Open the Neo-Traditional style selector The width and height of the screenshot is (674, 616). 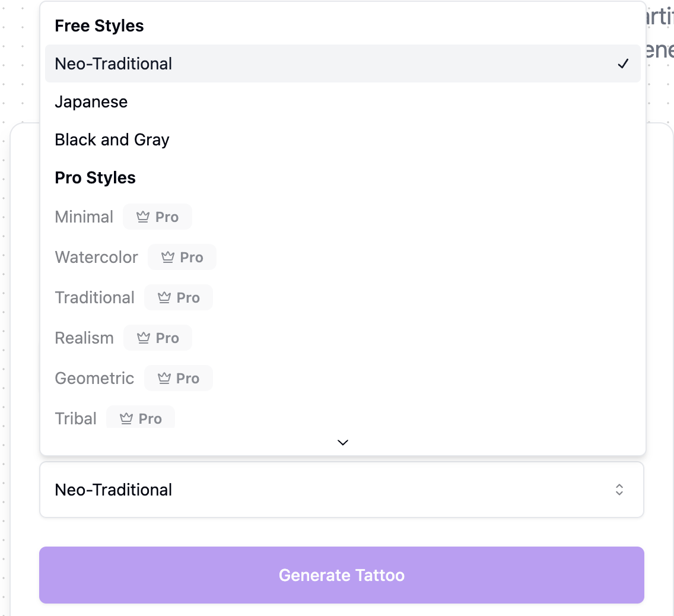[x=342, y=490]
